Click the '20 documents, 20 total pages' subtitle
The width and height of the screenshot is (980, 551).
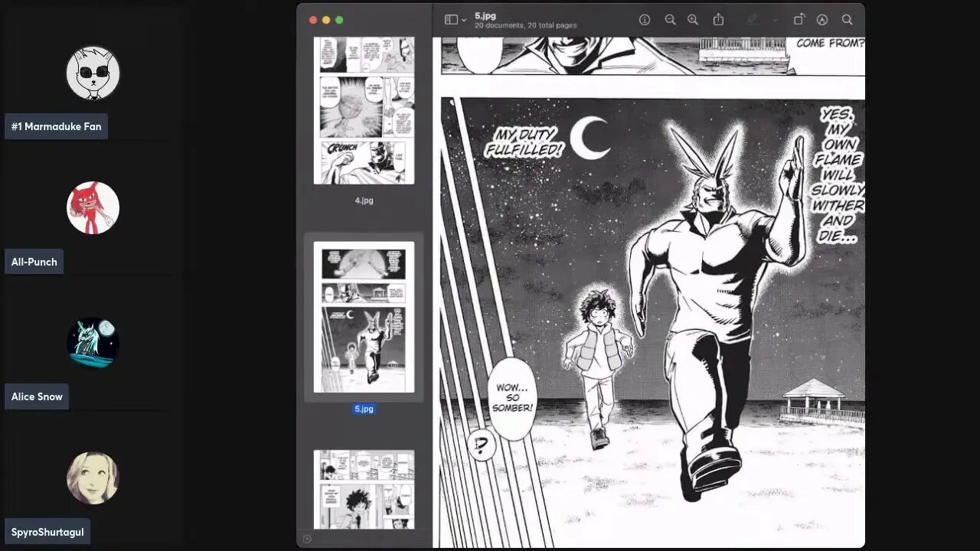click(525, 25)
